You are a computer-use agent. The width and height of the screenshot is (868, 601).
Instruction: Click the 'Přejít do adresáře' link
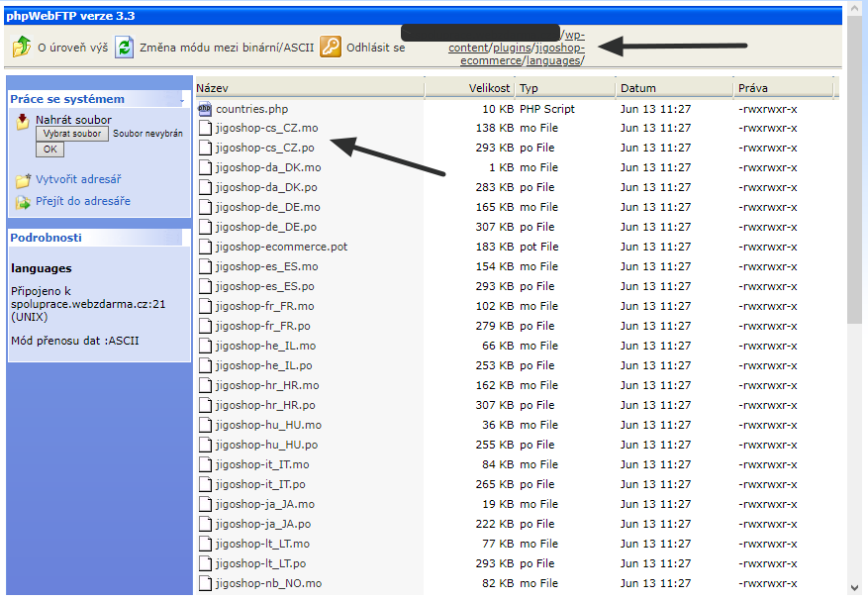click(83, 201)
